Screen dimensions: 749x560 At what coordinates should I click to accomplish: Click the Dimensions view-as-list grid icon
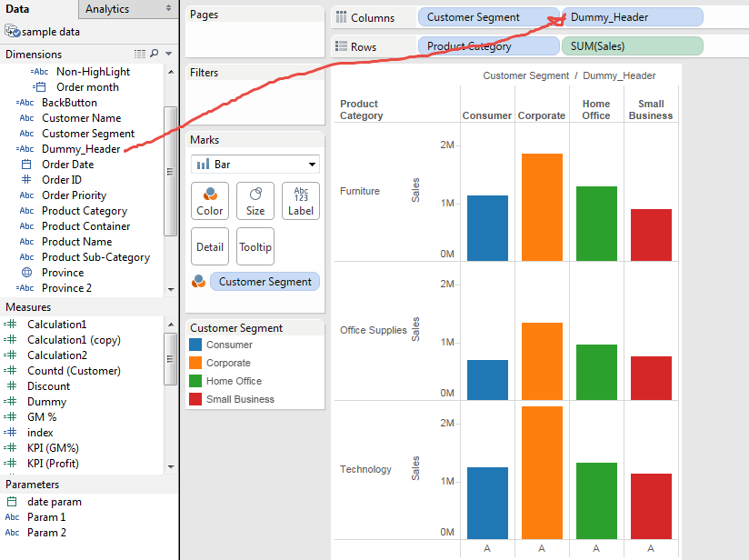pos(140,54)
